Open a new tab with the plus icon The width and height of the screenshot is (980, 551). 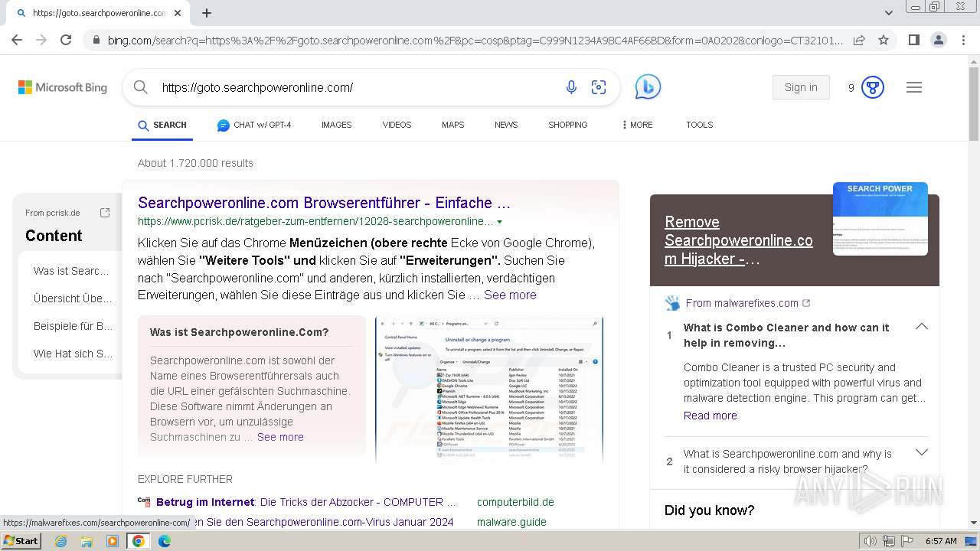click(x=207, y=13)
